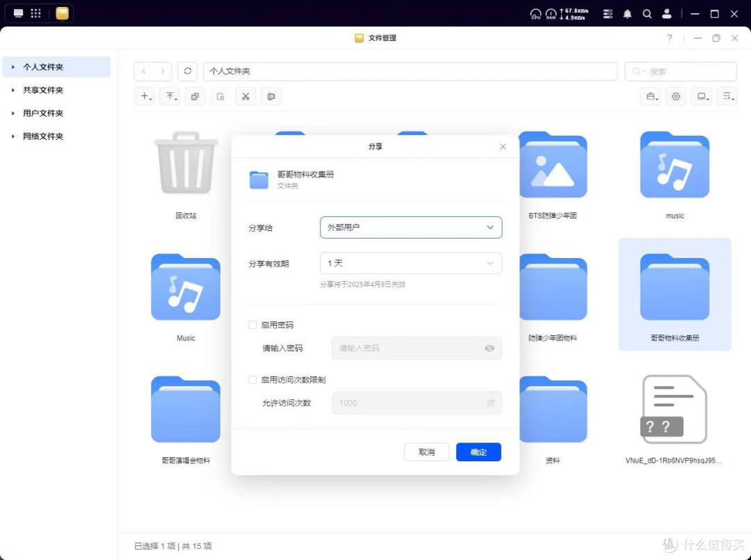Open the 分享给 外部用户 dropdown
Image resolution: width=751 pixels, height=560 pixels.
(x=411, y=227)
